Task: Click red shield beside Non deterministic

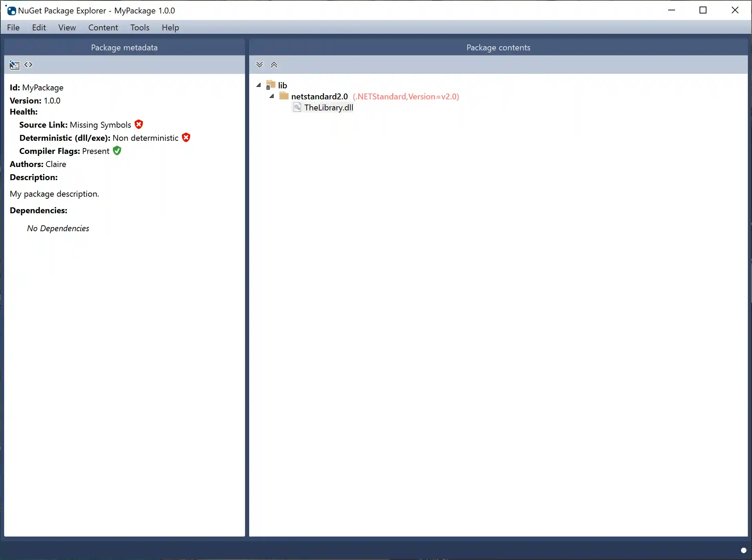Action: pos(186,137)
